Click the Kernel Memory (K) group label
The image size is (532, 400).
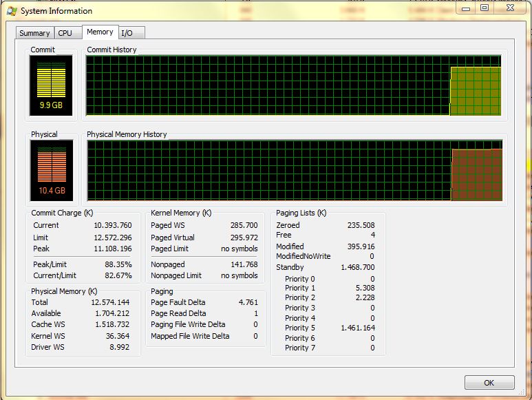181,213
